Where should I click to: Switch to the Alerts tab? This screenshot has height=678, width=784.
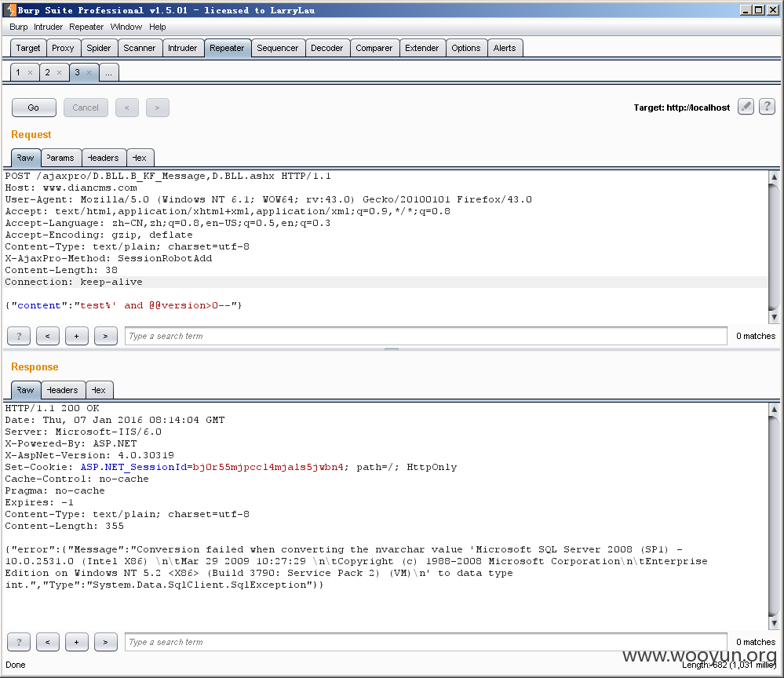point(505,48)
